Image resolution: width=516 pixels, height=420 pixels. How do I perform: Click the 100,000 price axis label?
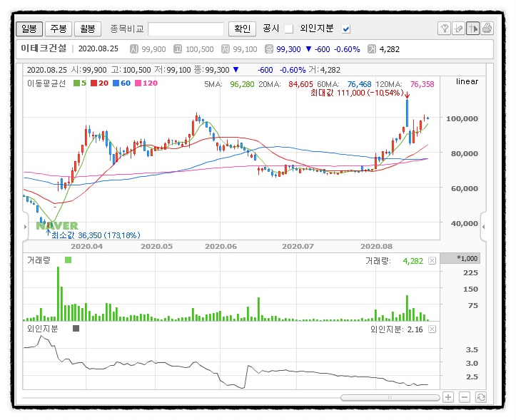462,118
